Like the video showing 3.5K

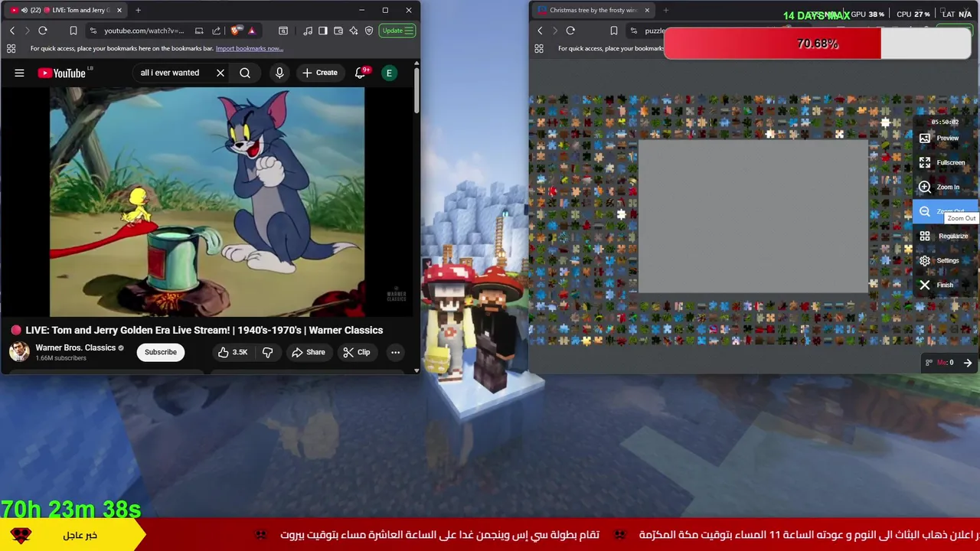pyautogui.click(x=232, y=352)
